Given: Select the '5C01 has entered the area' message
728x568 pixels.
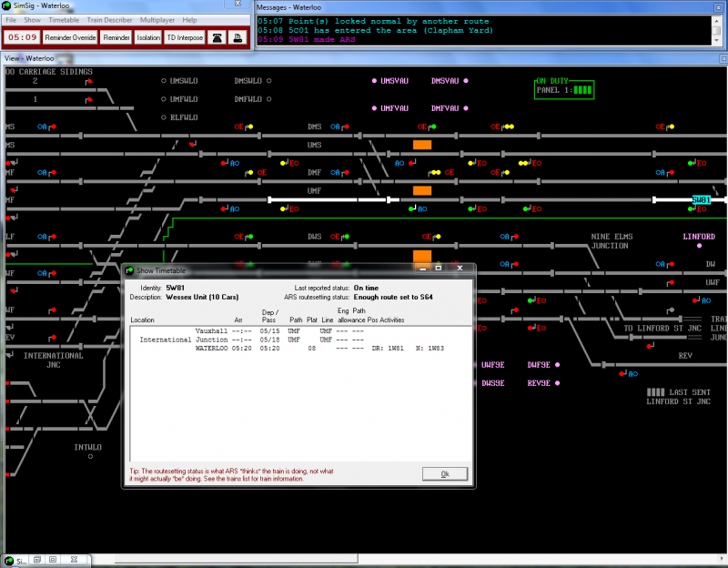Looking at the screenshot, I should [375, 31].
